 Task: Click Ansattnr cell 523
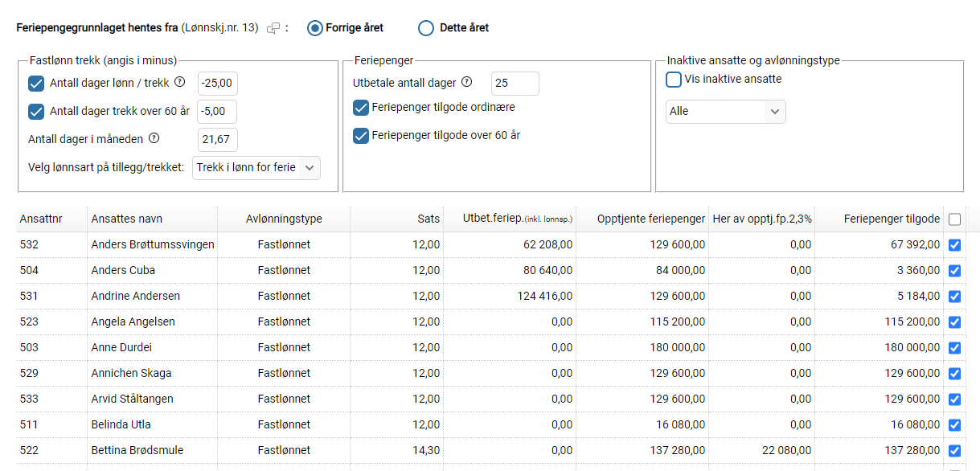pyautogui.click(x=51, y=322)
